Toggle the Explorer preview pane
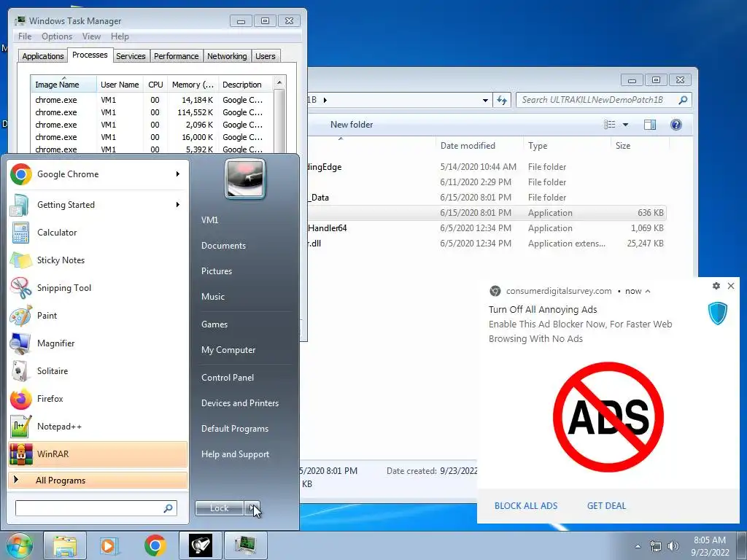Screen dimensions: 747x560 pyautogui.click(x=650, y=125)
